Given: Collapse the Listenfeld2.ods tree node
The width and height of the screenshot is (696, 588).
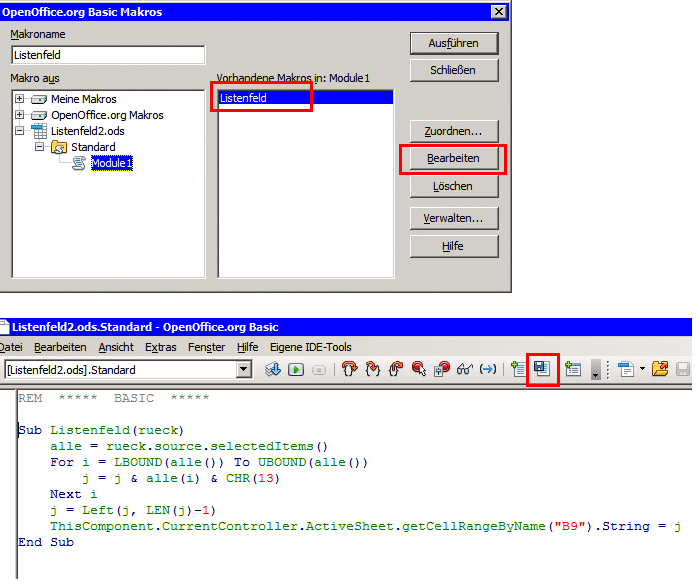Looking at the screenshot, I should point(20,130).
